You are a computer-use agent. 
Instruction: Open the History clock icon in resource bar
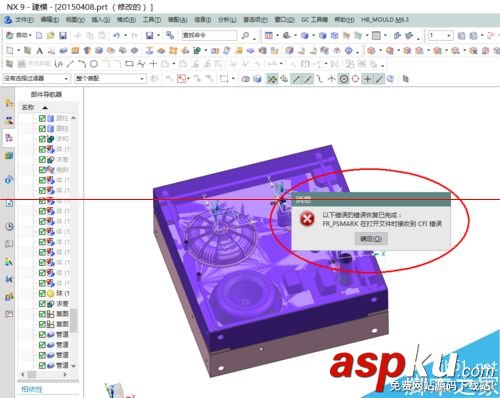9,227
